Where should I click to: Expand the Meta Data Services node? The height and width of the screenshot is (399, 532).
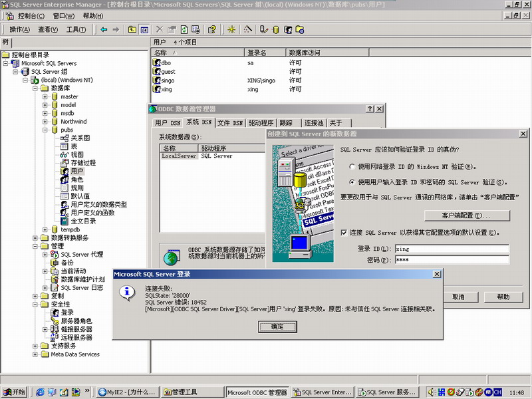(x=35, y=354)
